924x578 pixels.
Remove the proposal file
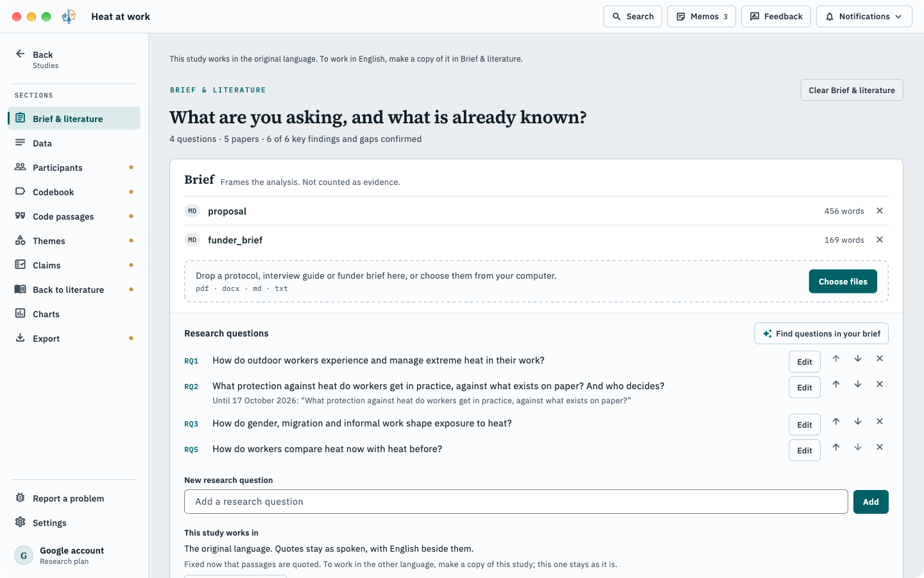[x=880, y=211]
